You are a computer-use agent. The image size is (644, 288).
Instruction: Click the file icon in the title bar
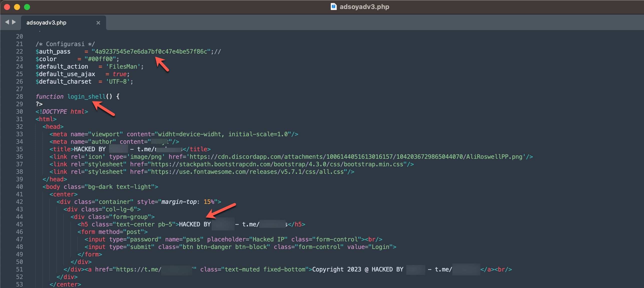coord(334,7)
